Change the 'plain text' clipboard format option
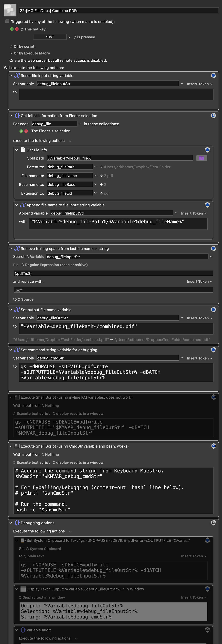222x644 pixels. click(x=34, y=556)
